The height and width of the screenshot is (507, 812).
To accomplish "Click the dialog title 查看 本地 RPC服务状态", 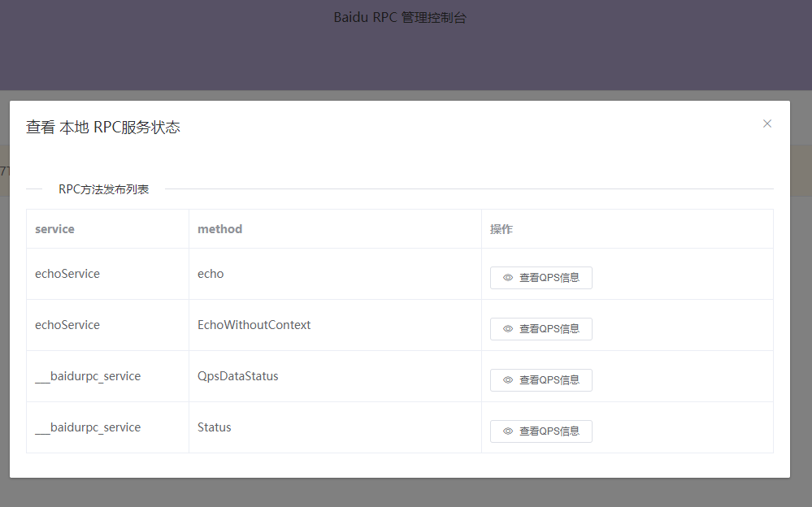I will (103, 128).
